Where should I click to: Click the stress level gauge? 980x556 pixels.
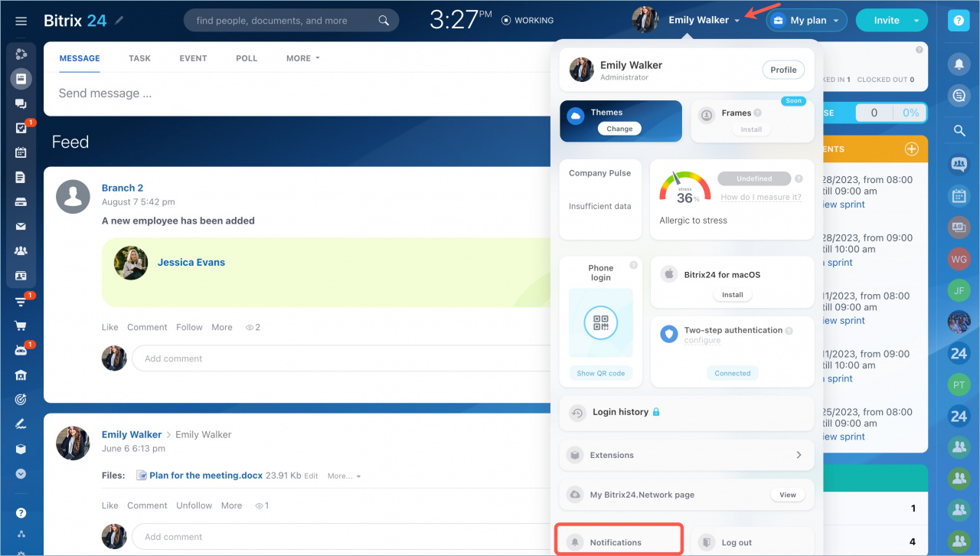(x=684, y=188)
